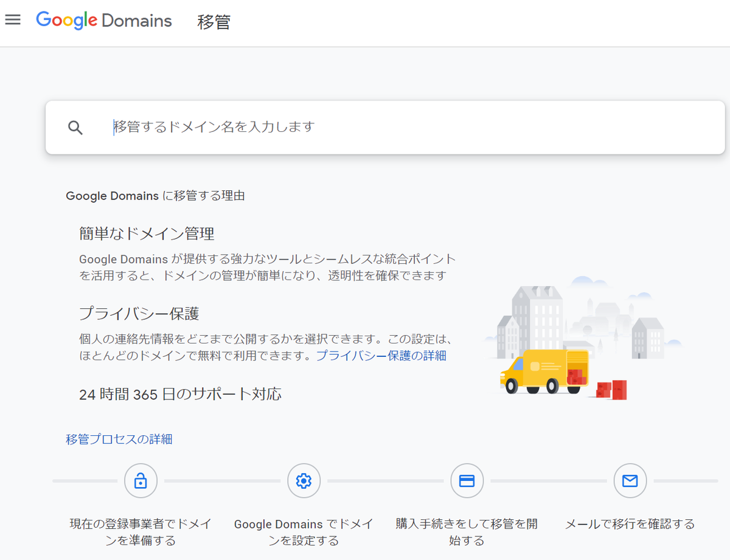The width and height of the screenshot is (730, 560).
Task: Click the 現在の登録事業者でドメインを準備する step text
Action: point(141,532)
